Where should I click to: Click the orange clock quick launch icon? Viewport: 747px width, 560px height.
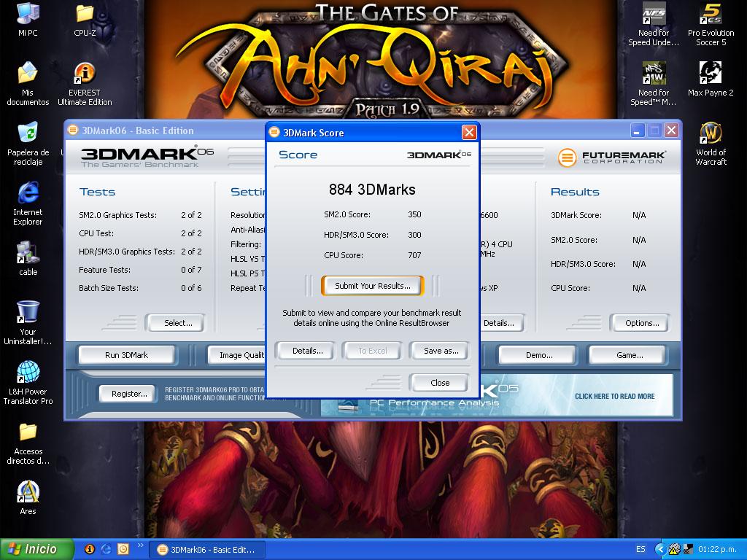[x=123, y=549]
